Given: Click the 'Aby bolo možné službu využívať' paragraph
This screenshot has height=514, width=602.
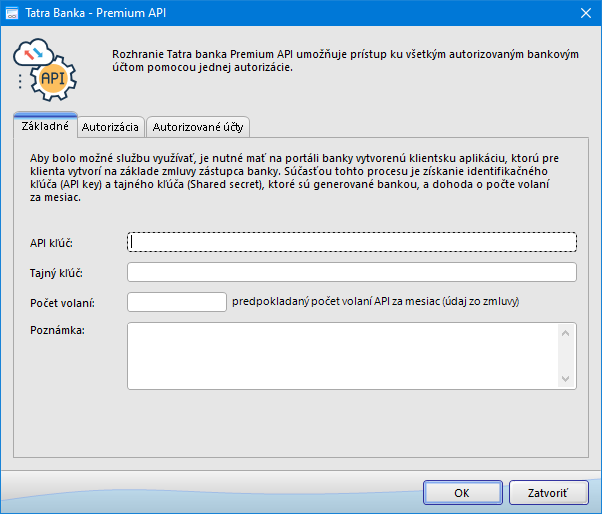Looking at the screenshot, I should [x=294, y=178].
